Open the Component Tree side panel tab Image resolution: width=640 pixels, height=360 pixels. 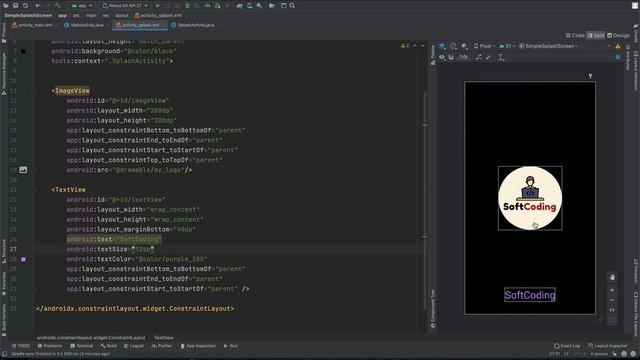[x=433, y=309]
